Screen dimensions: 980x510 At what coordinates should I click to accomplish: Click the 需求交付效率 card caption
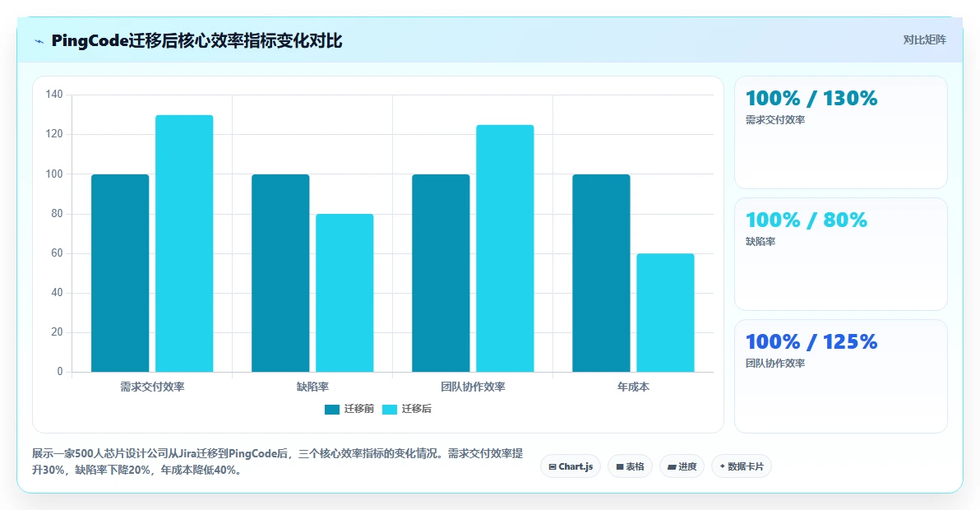pos(775,120)
